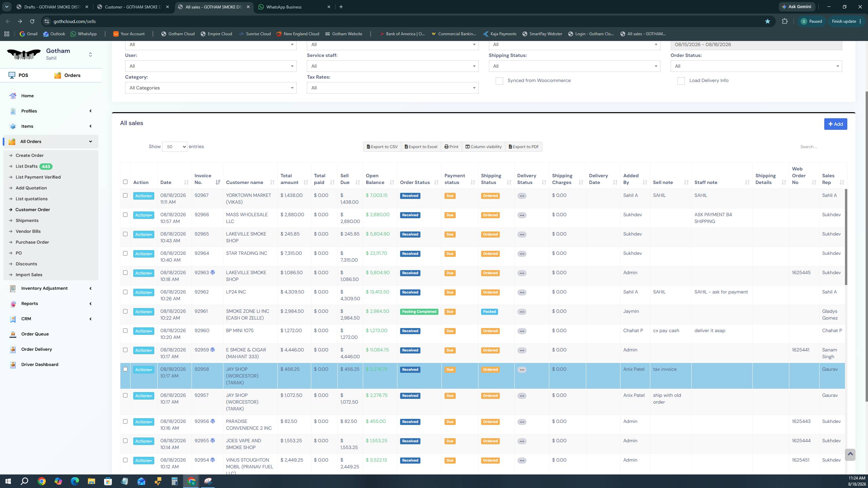The height and width of the screenshot is (488, 868).
Task: Tick the Load Delivery Info checkbox
Action: point(681,81)
